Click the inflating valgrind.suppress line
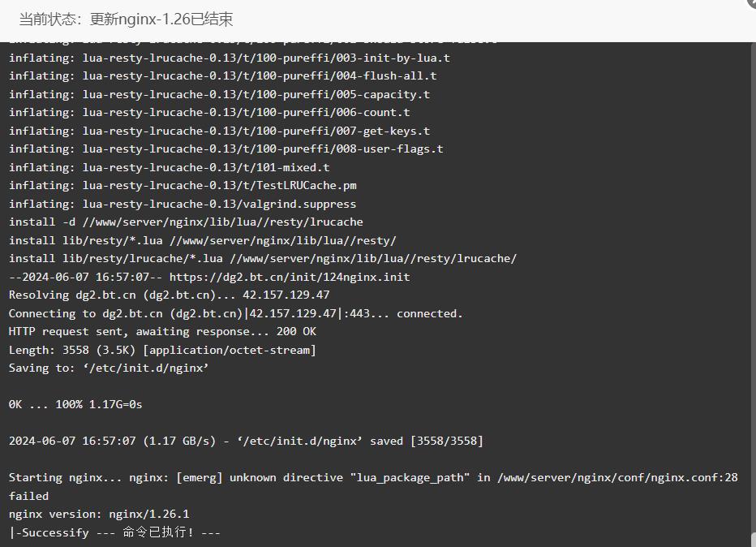This screenshot has width=756, height=547. (x=183, y=204)
